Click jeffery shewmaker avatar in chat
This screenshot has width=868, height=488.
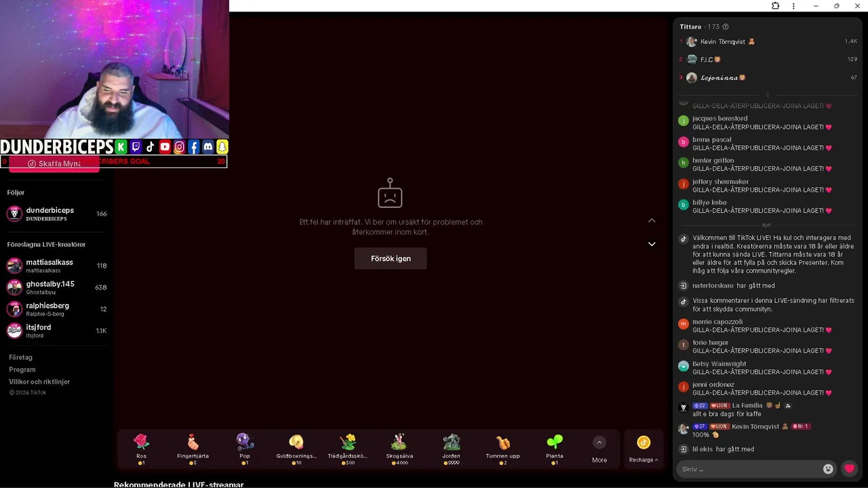tap(684, 184)
